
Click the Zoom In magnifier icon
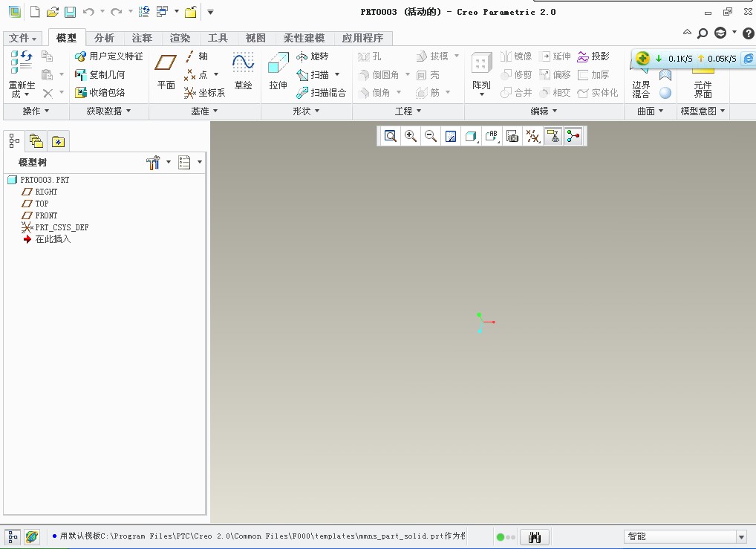click(x=410, y=136)
